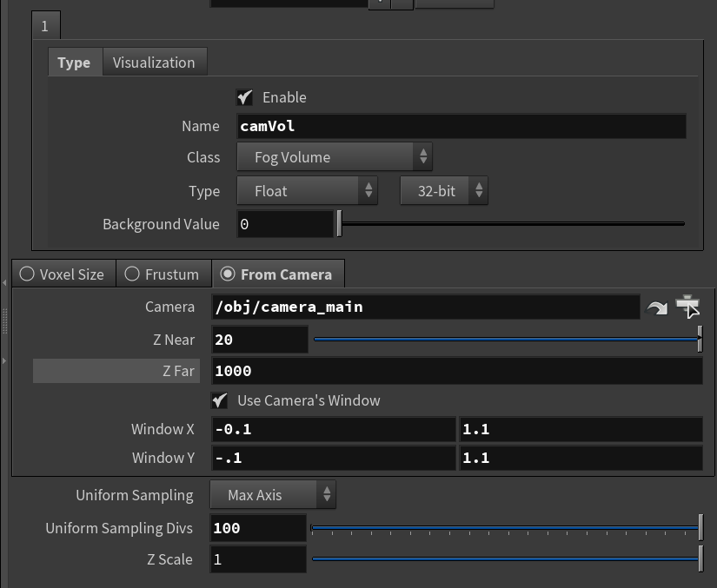The height and width of the screenshot is (588, 717).
Task: Toggle the Enable checkbox
Action: [245, 97]
